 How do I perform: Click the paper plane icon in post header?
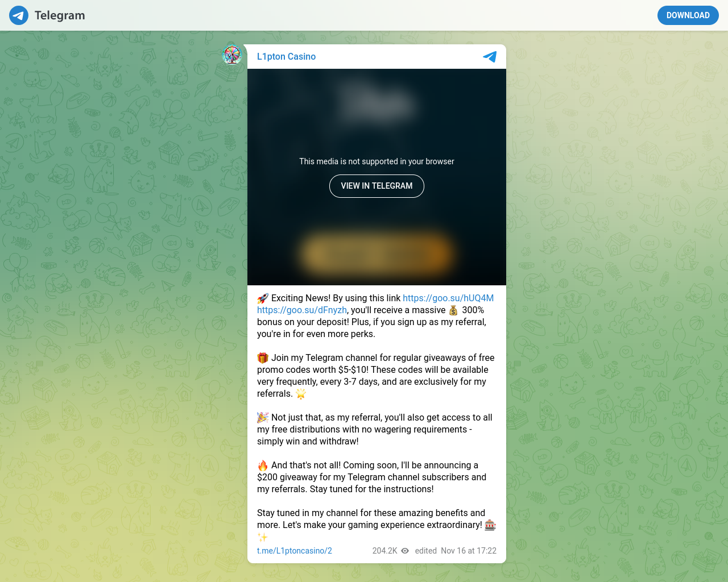click(x=490, y=57)
